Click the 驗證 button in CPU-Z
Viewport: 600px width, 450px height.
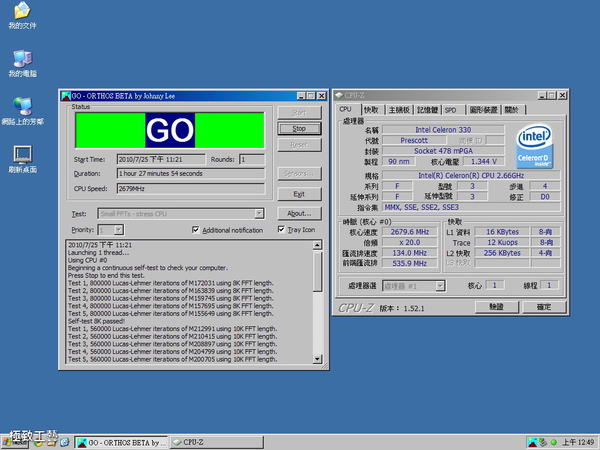[497, 307]
